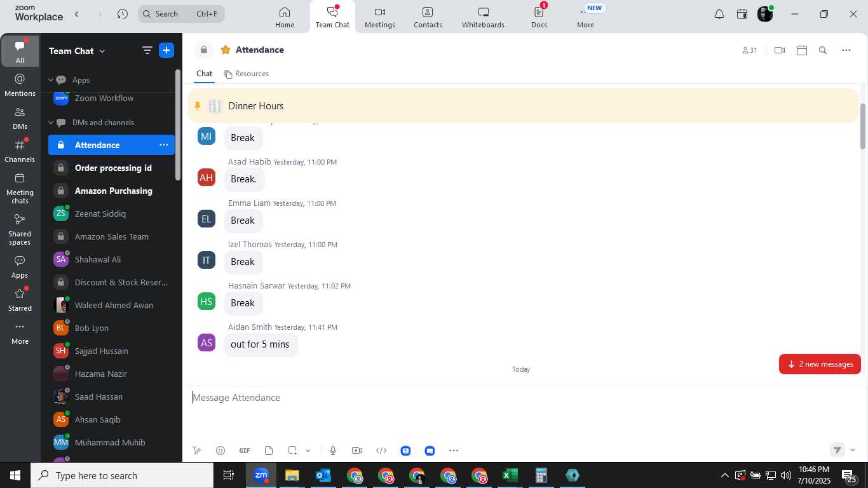Open the emoji picker
Screen dimensions: 868x488
coord(220,451)
